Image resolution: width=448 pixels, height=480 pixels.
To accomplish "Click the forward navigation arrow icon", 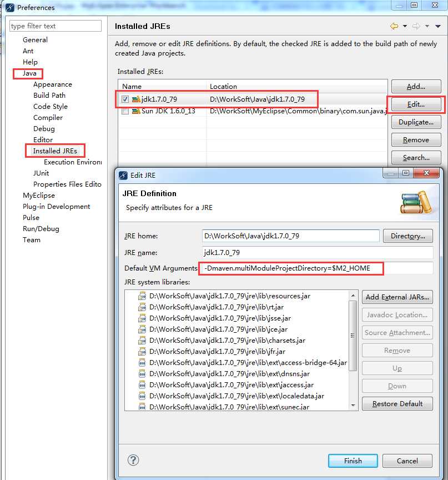I will pyautogui.click(x=416, y=26).
